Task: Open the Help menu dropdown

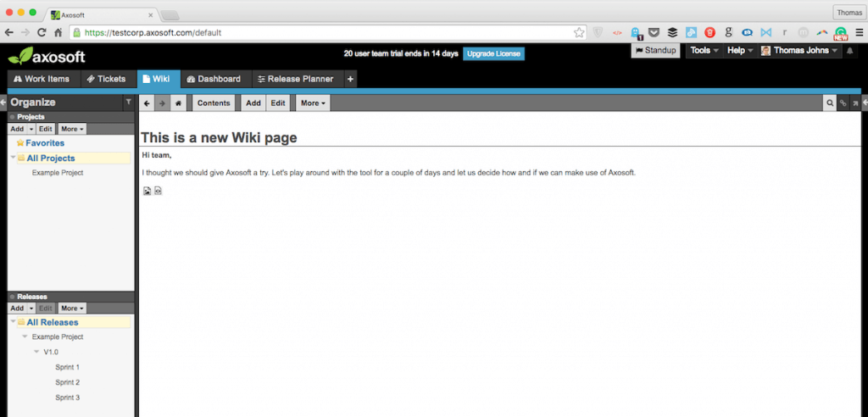Action: [x=740, y=50]
